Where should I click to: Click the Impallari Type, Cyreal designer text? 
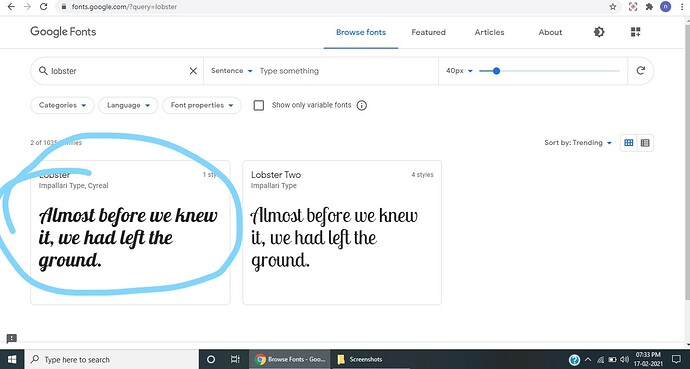click(x=73, y=186)
